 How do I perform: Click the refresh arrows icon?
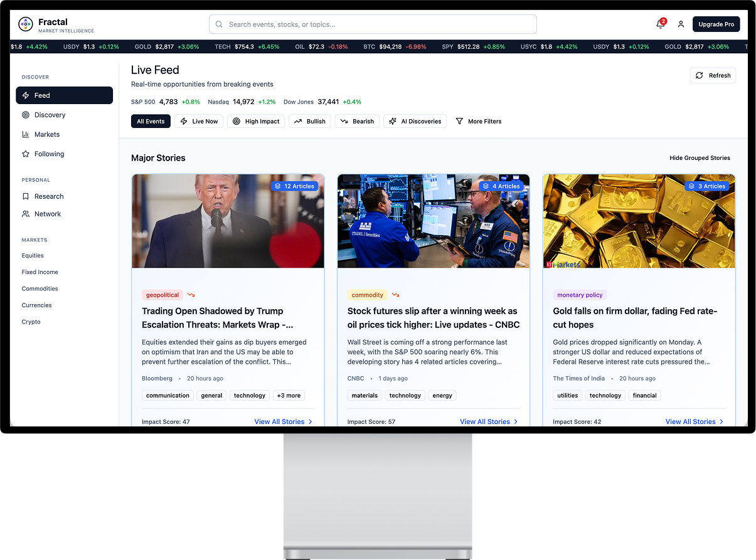700,75
